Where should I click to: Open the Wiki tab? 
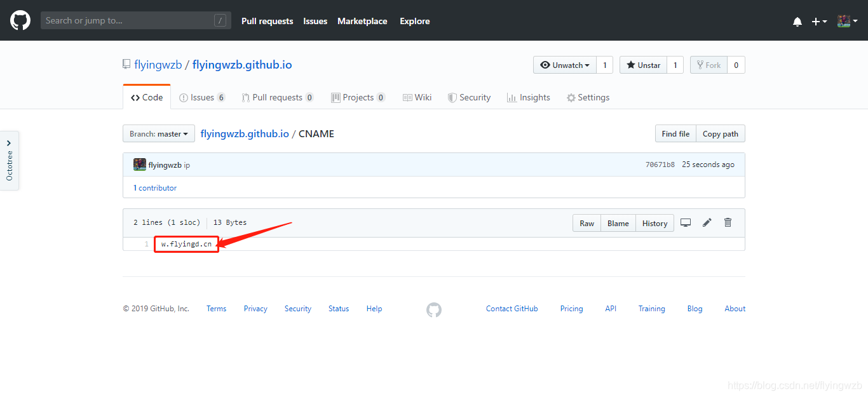(x=417, y=97)
